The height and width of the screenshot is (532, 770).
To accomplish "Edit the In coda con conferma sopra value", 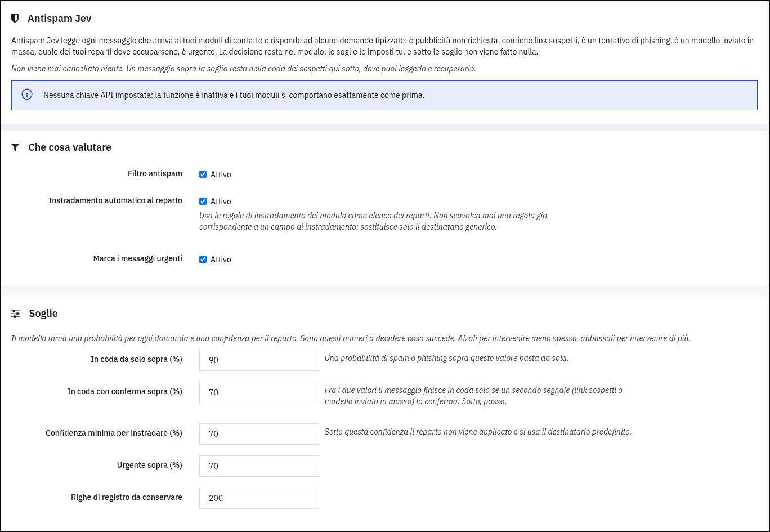I will 259,392.
